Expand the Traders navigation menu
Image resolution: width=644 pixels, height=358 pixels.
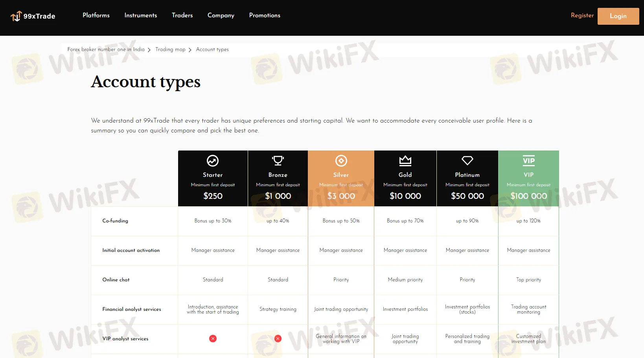point(182,15)
